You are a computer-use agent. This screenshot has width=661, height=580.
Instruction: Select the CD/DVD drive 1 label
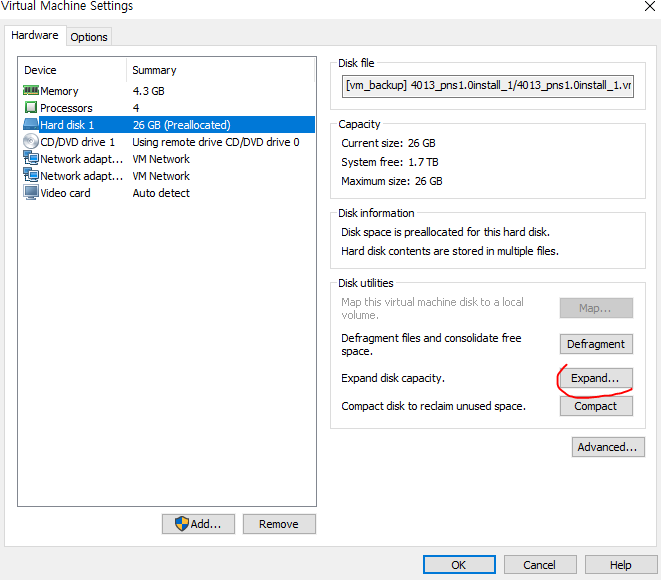78,142
